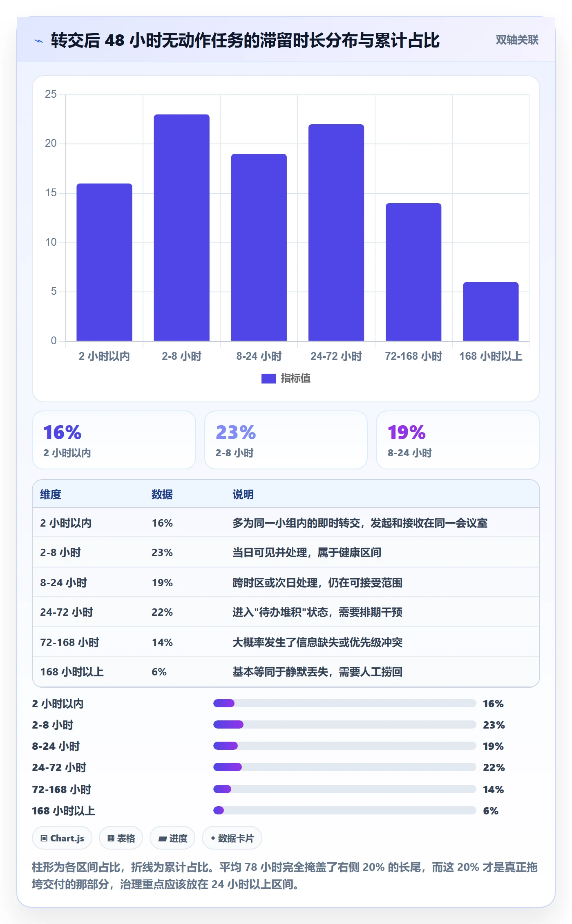Select the 24-72 小时 chart bar

336,233
